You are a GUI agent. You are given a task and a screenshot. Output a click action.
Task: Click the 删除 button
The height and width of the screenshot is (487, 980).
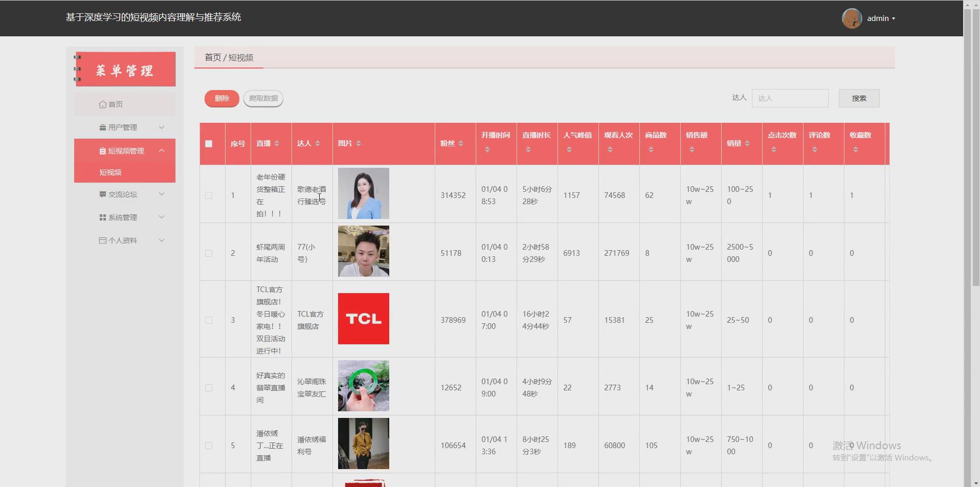(x=222, y=98)
